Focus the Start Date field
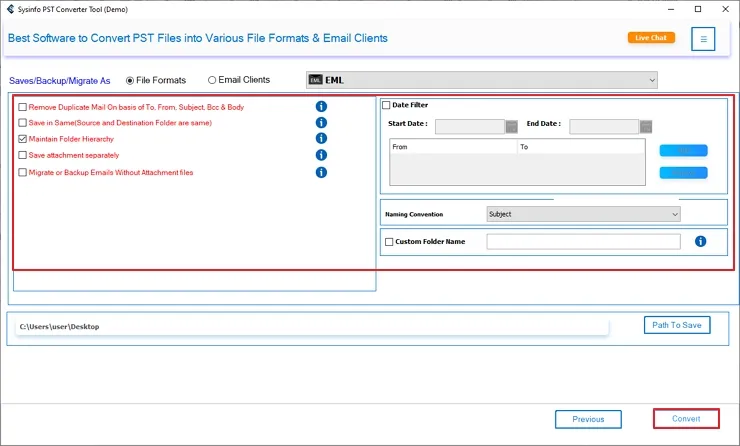This screenshot has width=740, height=446. click(x=470, y=126)
